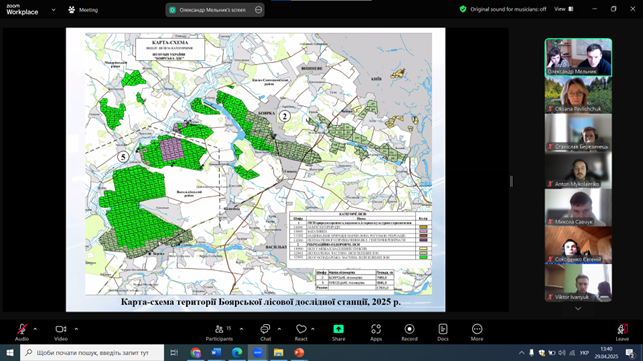Select Oksana Pavlishchuk's video thumbnail
This screenshot has width=643, height=361.
coord(578,95)
